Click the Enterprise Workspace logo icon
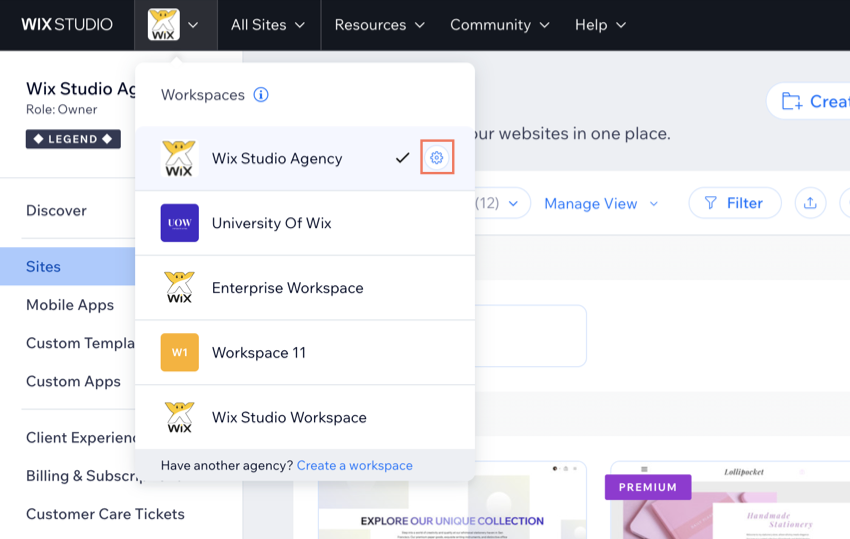The image size is (850, 539). pyautogui.click(x=180, y=288)
